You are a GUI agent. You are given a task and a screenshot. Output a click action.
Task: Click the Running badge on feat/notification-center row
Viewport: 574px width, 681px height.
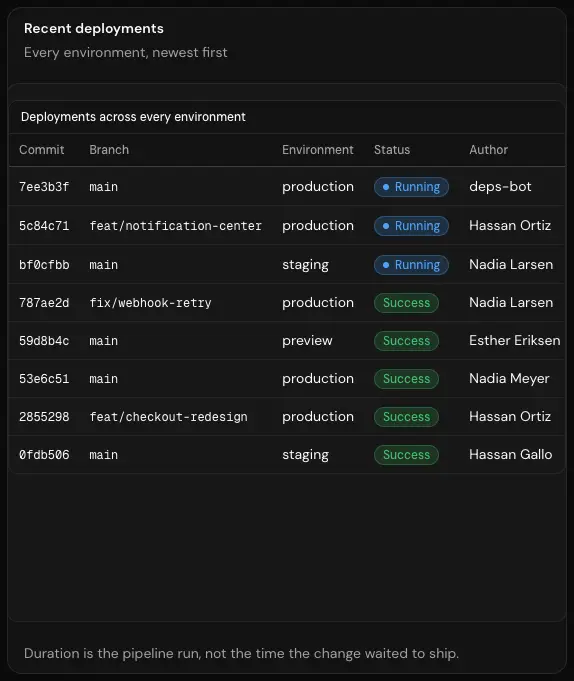pyautogui.click(x=411, y=226)
